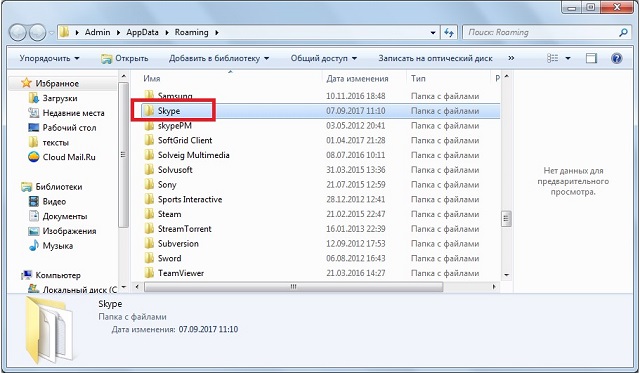Open the Упорядочить menu
Screen dimensions: 640x373
(49, 58)
